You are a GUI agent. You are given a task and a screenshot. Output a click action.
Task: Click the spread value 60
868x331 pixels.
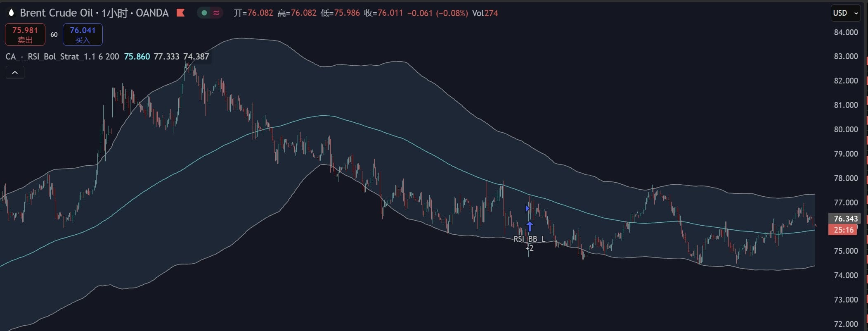click(54, 35)
